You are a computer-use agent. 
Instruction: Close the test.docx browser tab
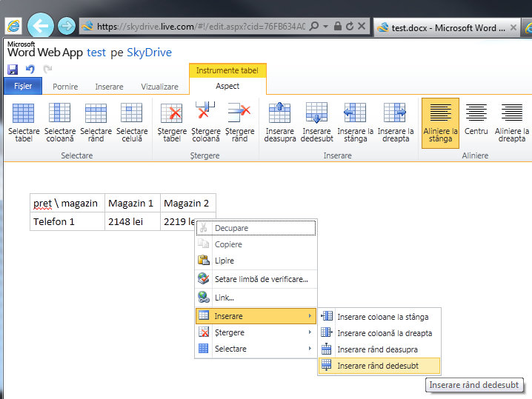pyautogui.click(x=513, y=27)
